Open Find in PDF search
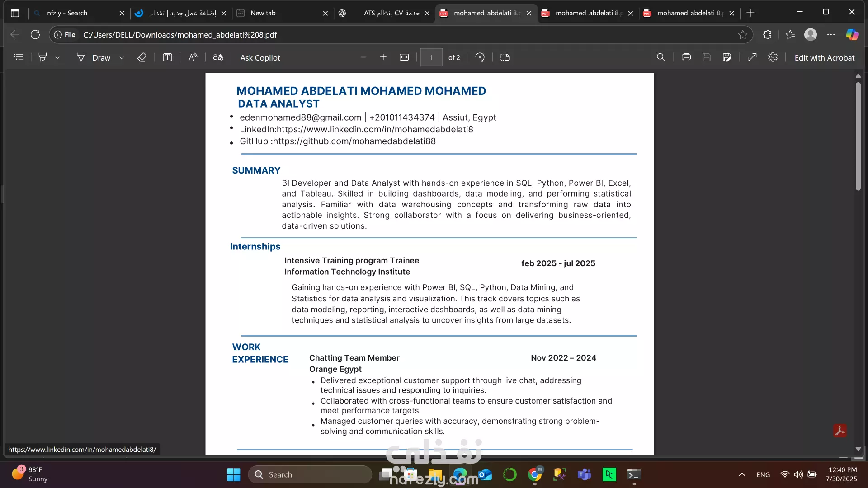Viewport: 868px width, 488px height. [661, 57]
